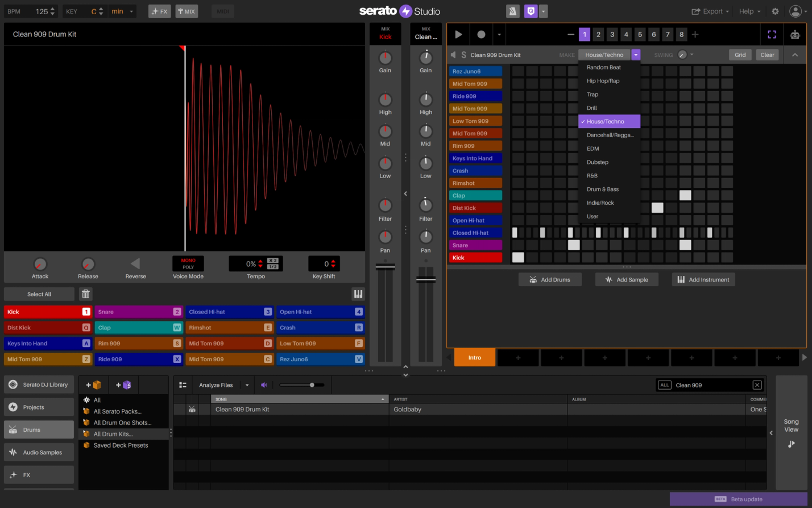Select Trap from the MAKE genre menu
Screen dimensions: 812x508
click(x=593, y=94)
